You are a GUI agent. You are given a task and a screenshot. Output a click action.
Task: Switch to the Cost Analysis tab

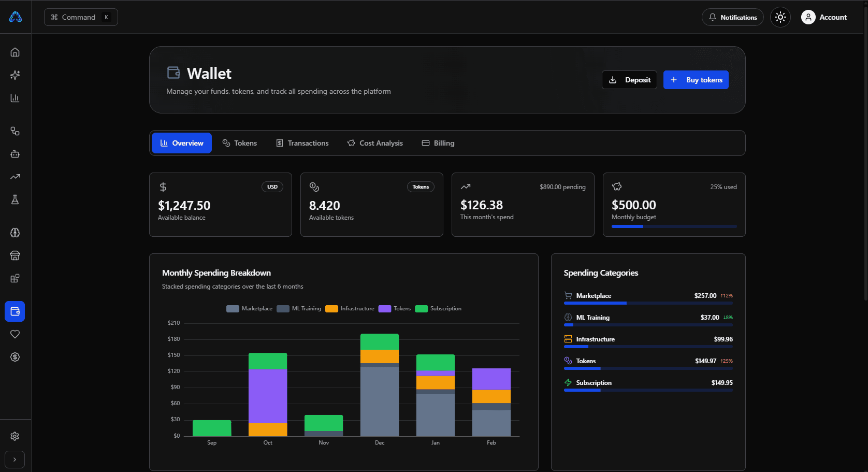point(375,143)
